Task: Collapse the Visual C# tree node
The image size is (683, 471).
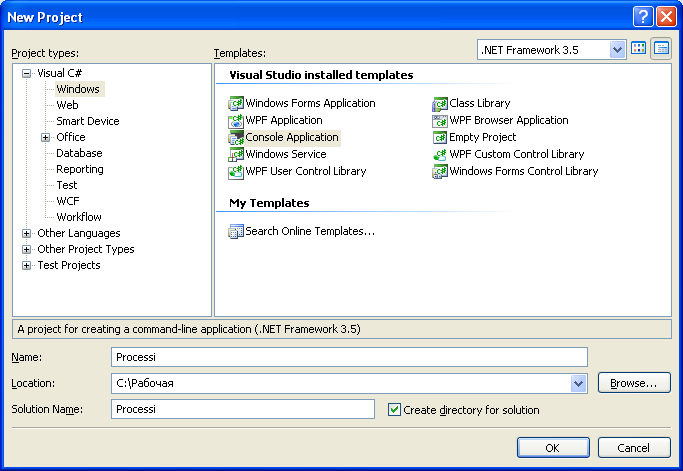Action: click(27, 73)
